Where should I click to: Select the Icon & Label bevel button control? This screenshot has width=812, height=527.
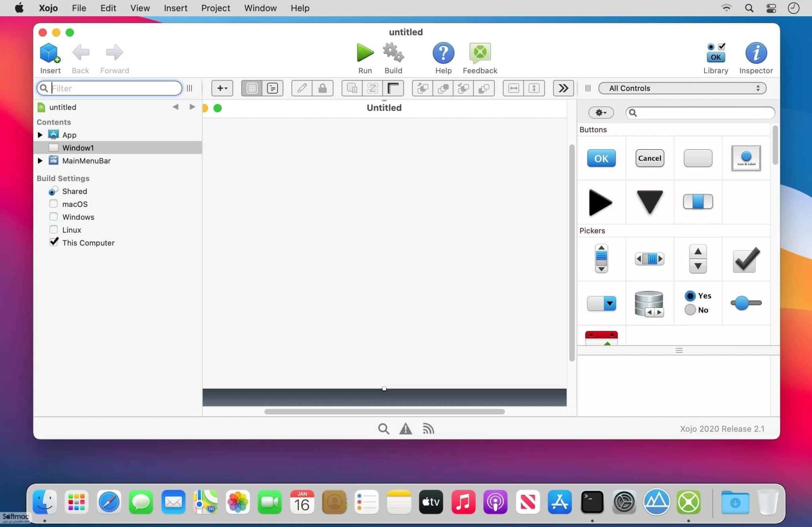tap(746, 158)
